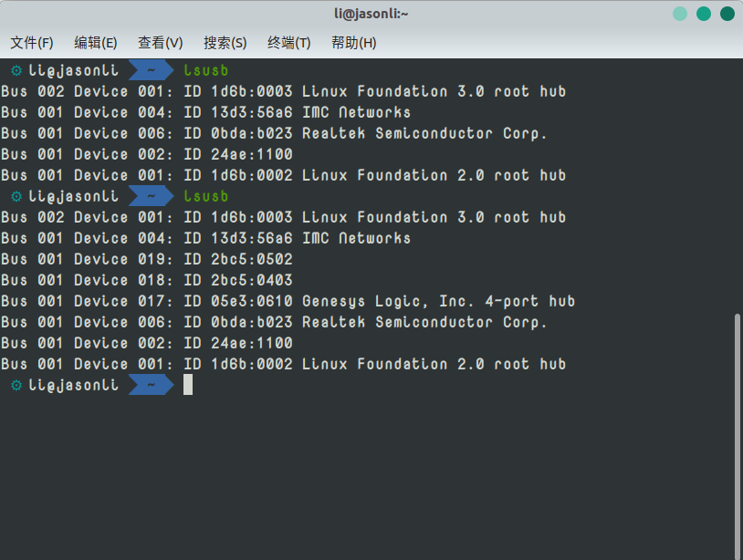
Task: Click the first IMC Networks line
Action: [x=205, y=112]
